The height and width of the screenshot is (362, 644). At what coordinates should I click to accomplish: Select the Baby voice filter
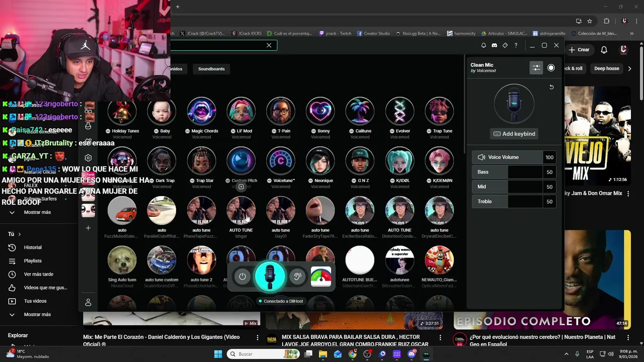(162, 112)
